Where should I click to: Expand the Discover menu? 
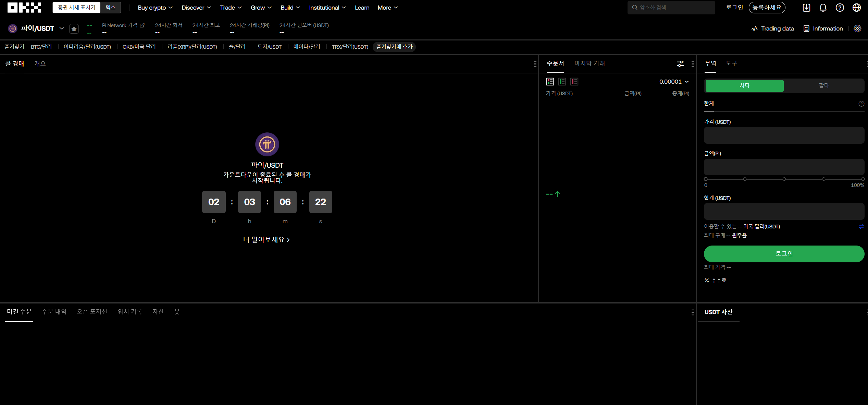(x=196, y=8)
